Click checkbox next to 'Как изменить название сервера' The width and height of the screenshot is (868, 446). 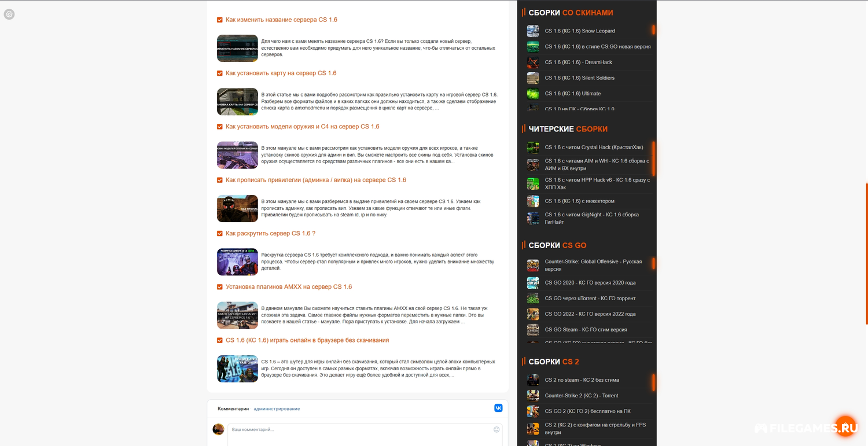click(x=220, y=20)
